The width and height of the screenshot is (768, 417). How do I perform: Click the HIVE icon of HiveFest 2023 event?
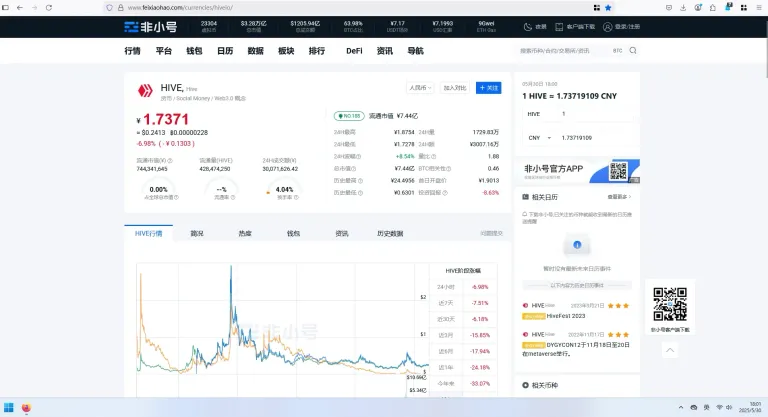526,305
